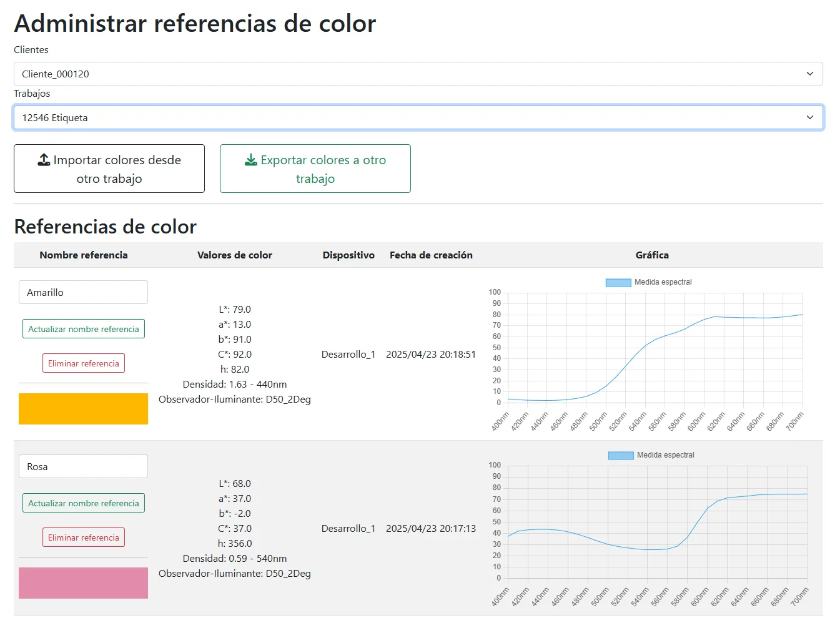Click the download icon on Exportar button

(251, 160)
